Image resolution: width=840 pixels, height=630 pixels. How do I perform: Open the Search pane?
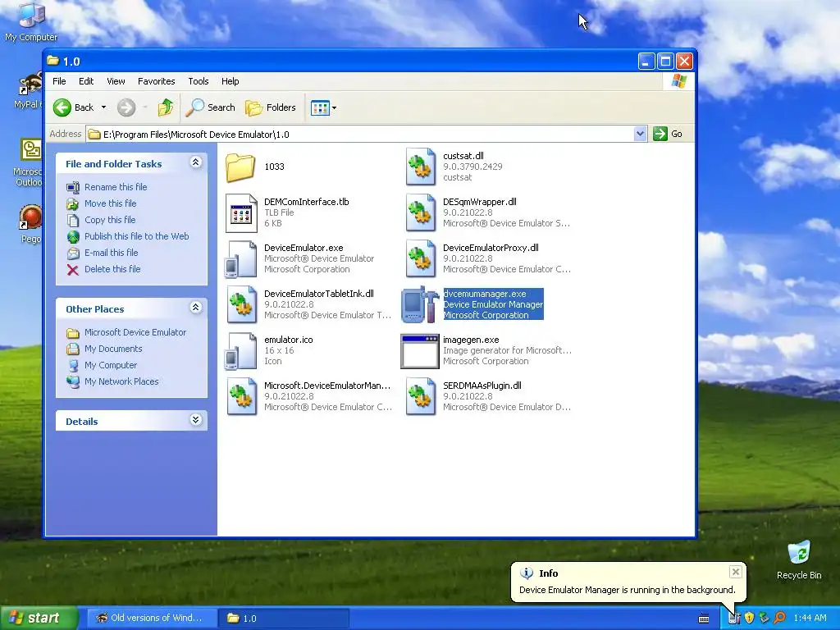(x=211, y=107)
